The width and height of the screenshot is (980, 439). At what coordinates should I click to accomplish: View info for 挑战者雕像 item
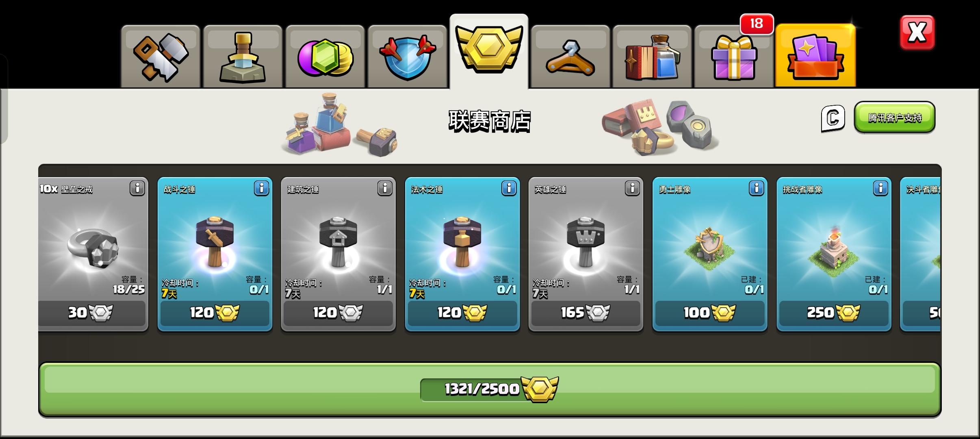coord(880,188)
